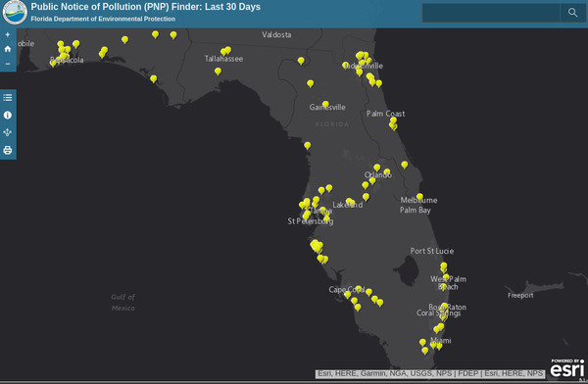Viewport: 588px width, 384px height.
Task: Click the map attribution text bar
Action: tap(430, 373)
